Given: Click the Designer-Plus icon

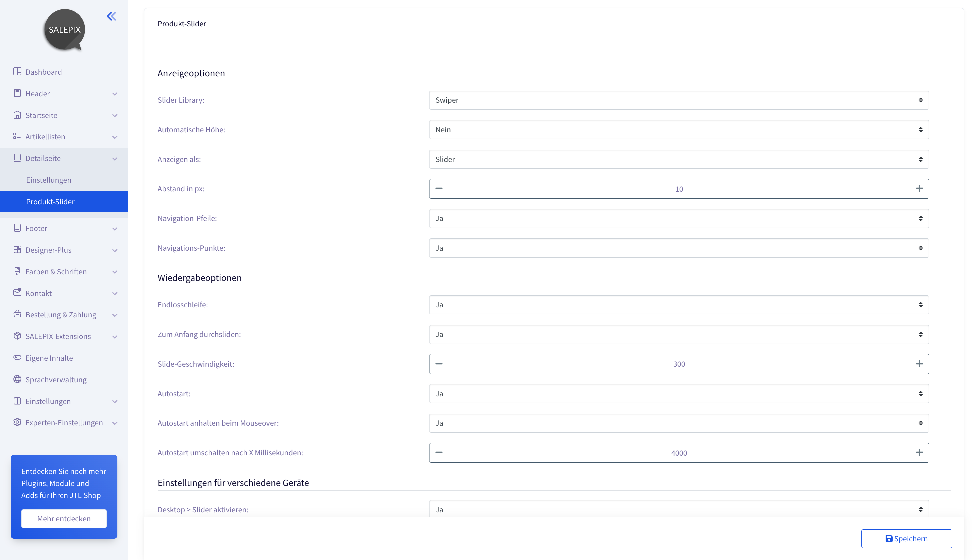Looking at the screenshot, I should 17,250.
